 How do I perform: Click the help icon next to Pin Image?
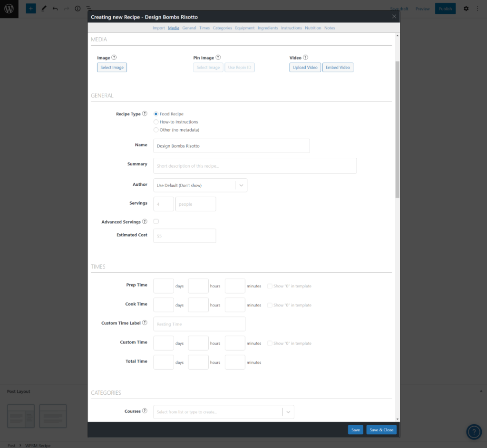click(x=218, y=57)
